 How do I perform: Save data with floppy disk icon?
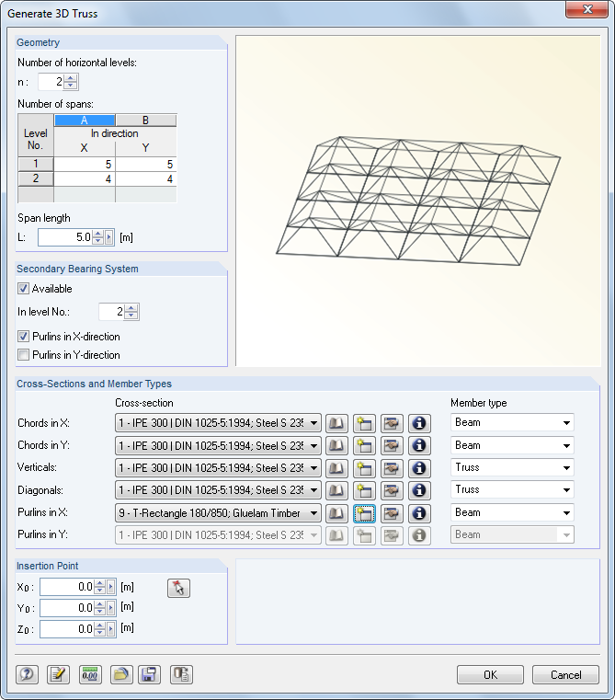coord(149,674)
